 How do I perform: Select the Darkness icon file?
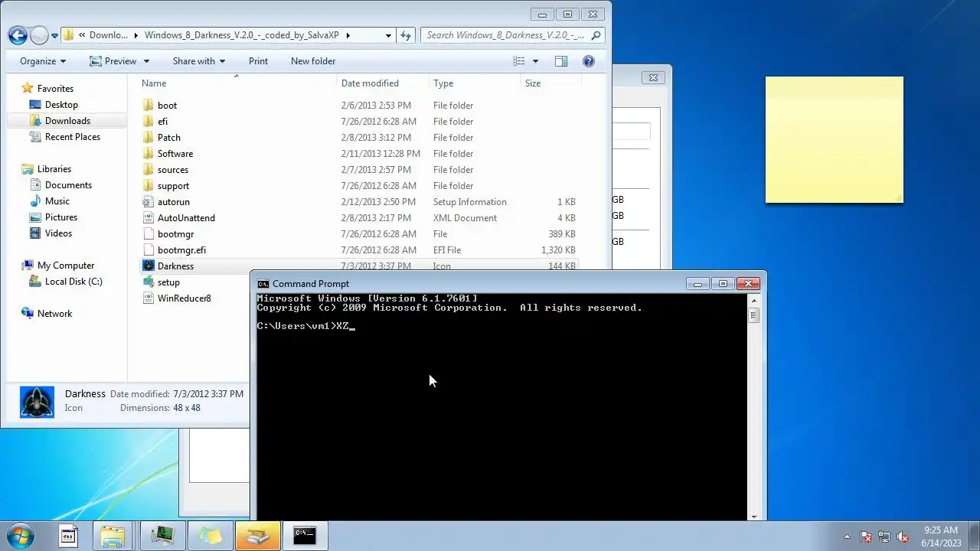(x=149, y=266)
